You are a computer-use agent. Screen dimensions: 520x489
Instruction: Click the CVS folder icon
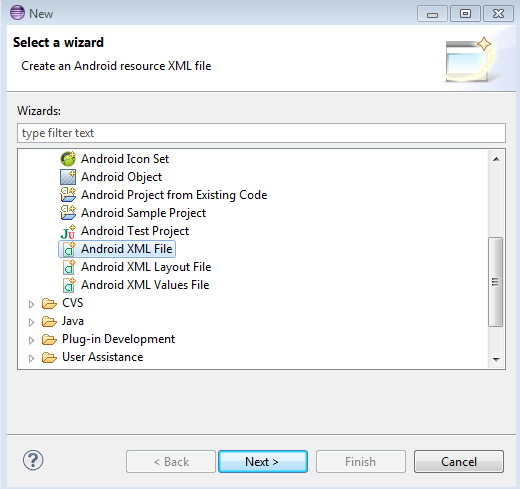(49, 304)
